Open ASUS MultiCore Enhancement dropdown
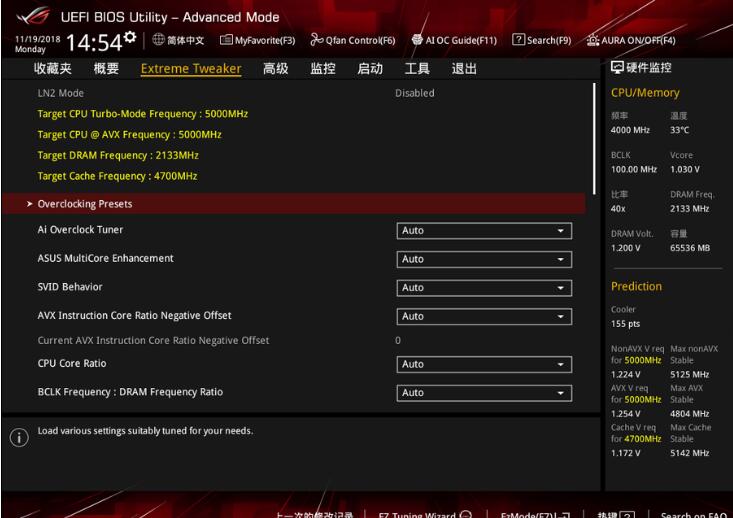Image resolution: width=733 pixels, height=518 pixels. coord(484,259)
